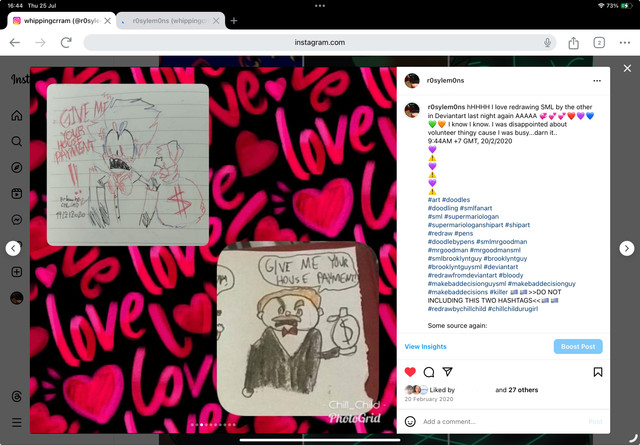The image size is (640, 445).
Task: Click the instagram.com address bar
Action: pos(320,42)
